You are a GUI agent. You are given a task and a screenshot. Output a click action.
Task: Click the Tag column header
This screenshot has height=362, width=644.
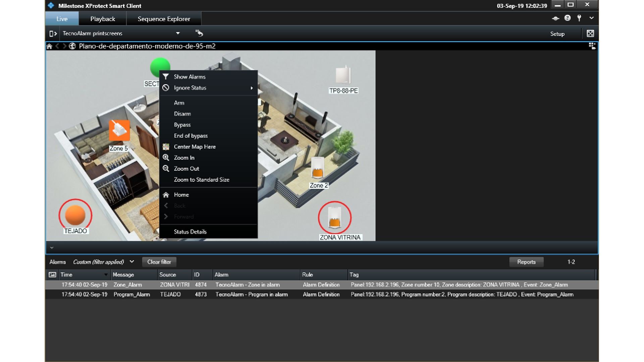[x=472, y=275]
